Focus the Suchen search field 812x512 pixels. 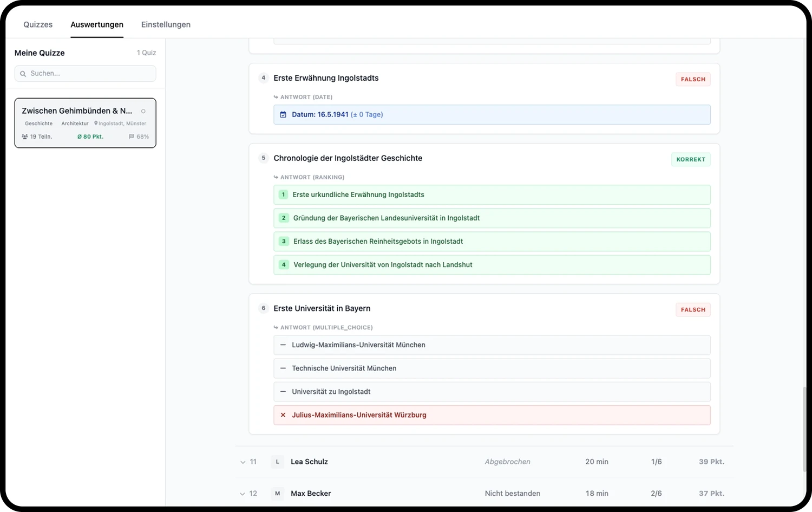click(x=86, y=74)
